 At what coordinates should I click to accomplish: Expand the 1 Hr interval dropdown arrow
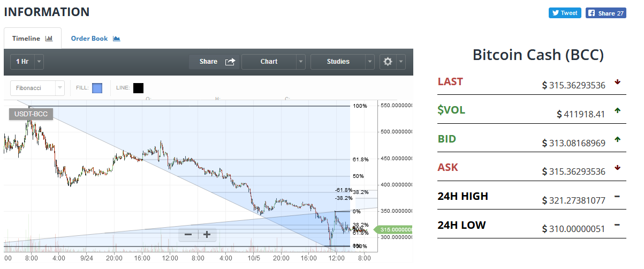[x=39, y=62]
